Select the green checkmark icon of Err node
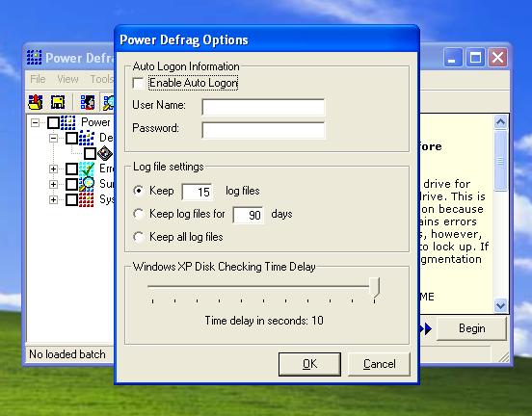Viewport: 532px width, 416px height. tap(87, 169)
